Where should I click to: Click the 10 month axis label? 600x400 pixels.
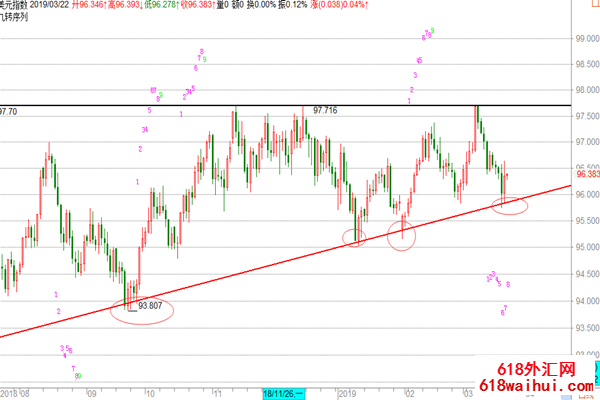tap(150, 394)
